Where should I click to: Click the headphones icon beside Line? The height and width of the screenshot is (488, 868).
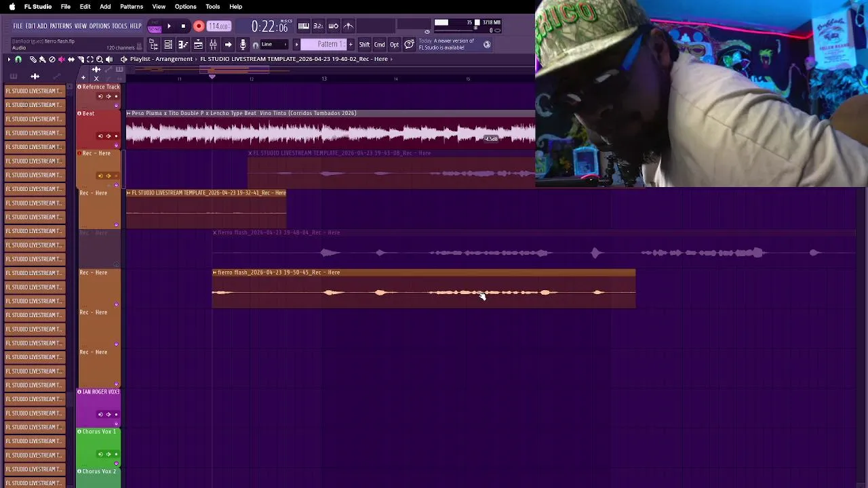tap(256, 45)
